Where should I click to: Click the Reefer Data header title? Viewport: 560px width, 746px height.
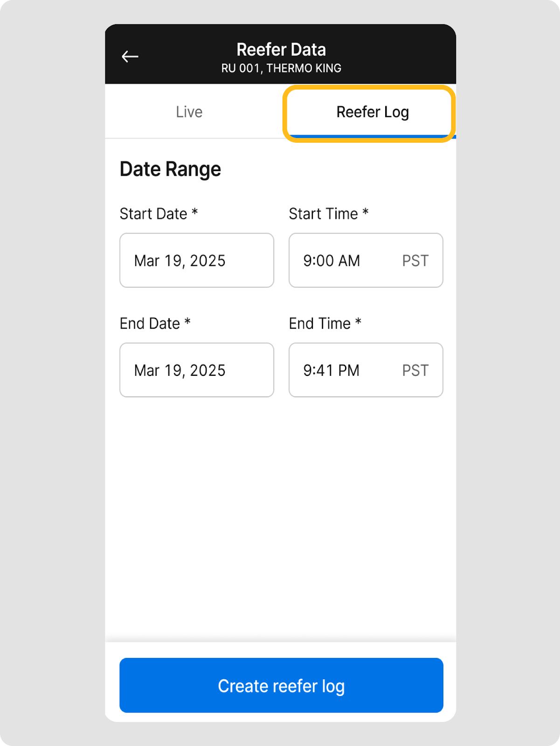(x=281, y=50)
